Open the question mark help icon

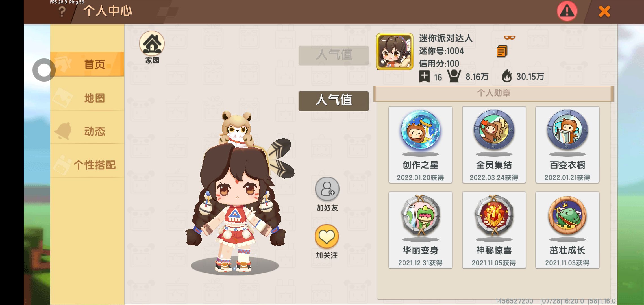tap(62, 12)
